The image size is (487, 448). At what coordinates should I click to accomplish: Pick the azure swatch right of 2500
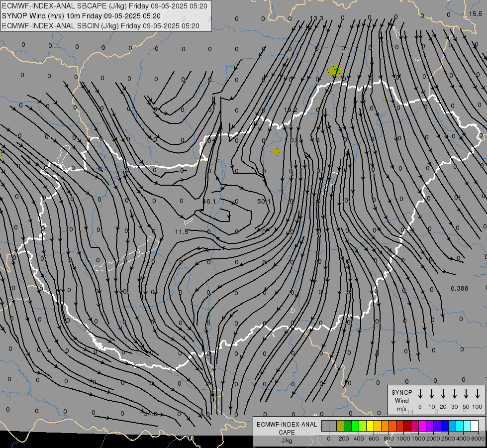(x=452, y=426)
